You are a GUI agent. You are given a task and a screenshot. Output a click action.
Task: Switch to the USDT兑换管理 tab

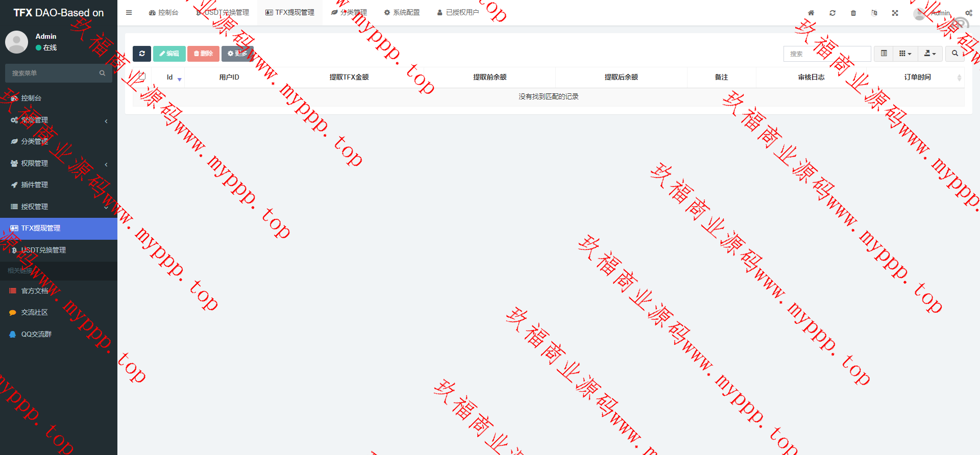coord(223,13)
